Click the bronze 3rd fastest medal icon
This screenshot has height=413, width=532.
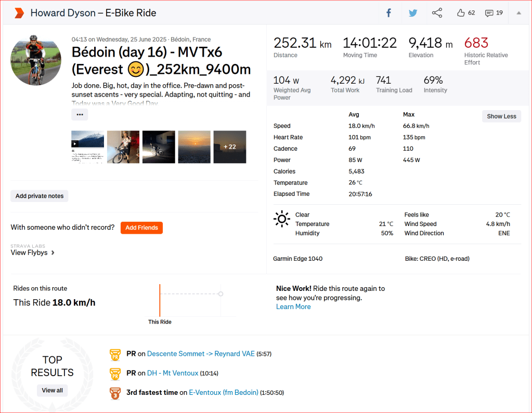[x=115, y=393]
